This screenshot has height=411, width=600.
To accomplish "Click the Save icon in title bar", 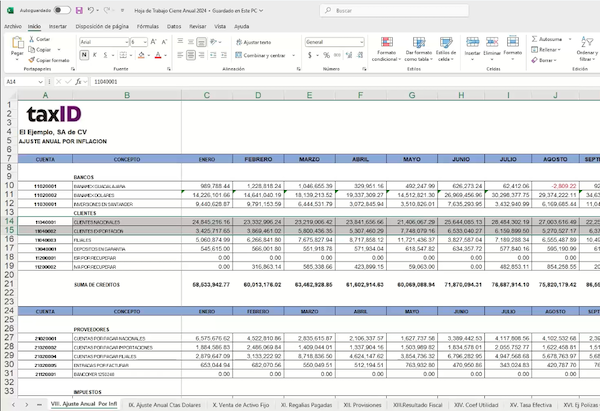I will (80, 10).
